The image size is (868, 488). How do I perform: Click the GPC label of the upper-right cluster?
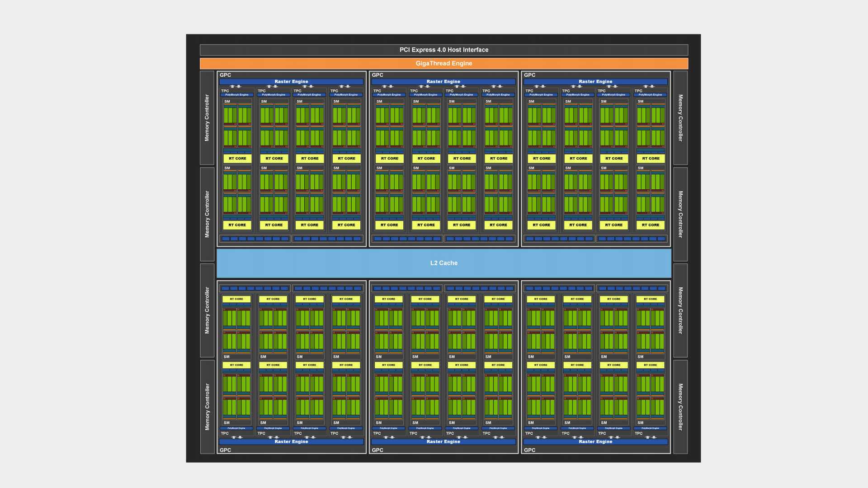point(529,75)
